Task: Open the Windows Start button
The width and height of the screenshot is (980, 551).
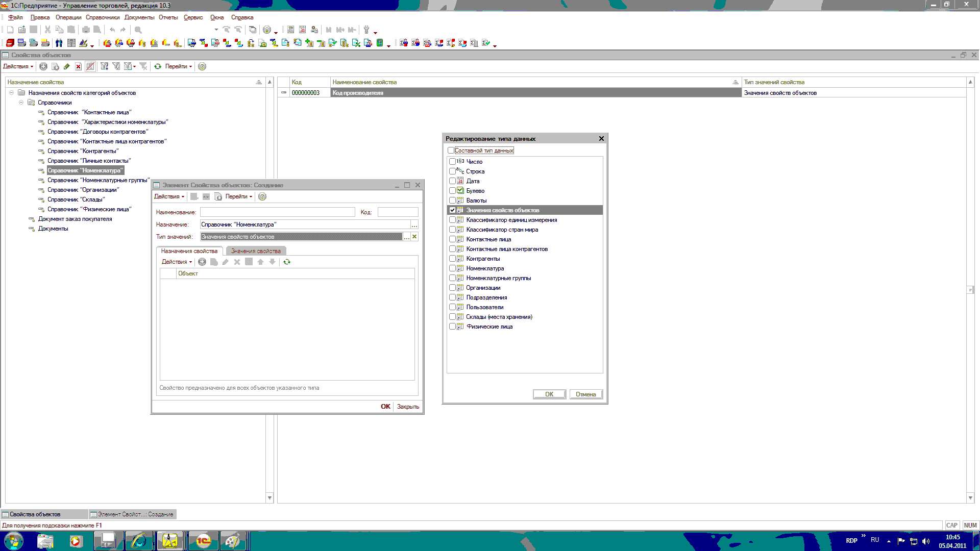Action: pos(13,541)
